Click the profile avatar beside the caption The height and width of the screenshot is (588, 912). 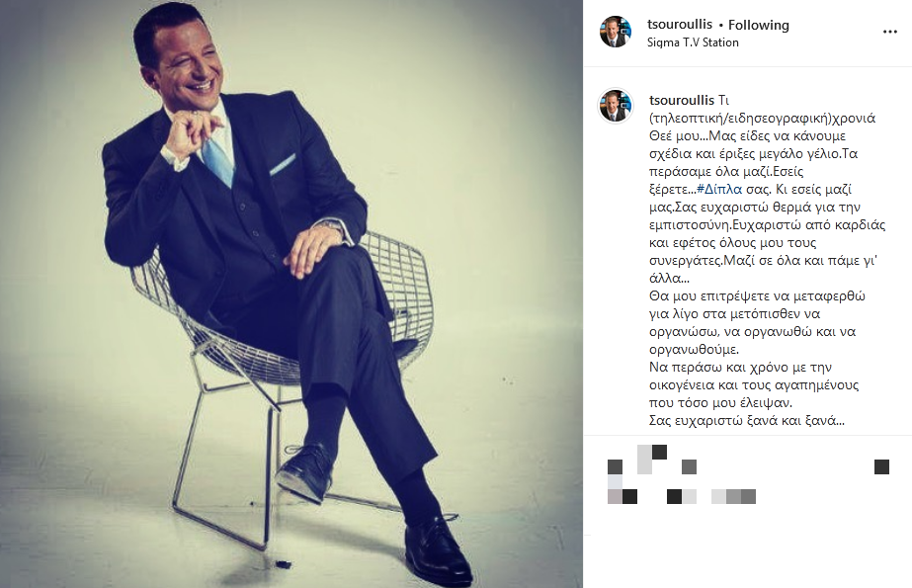click(616, 106)
